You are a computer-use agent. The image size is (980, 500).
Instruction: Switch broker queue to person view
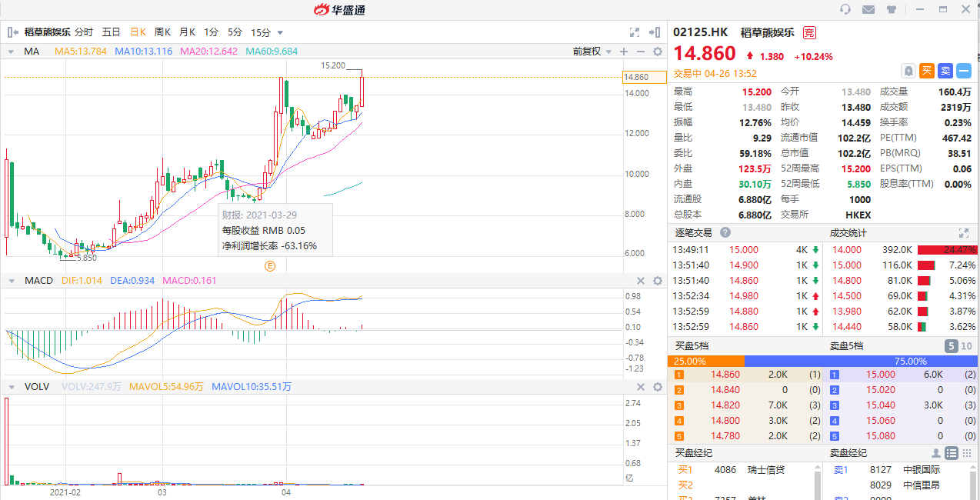tap(936, 453)
